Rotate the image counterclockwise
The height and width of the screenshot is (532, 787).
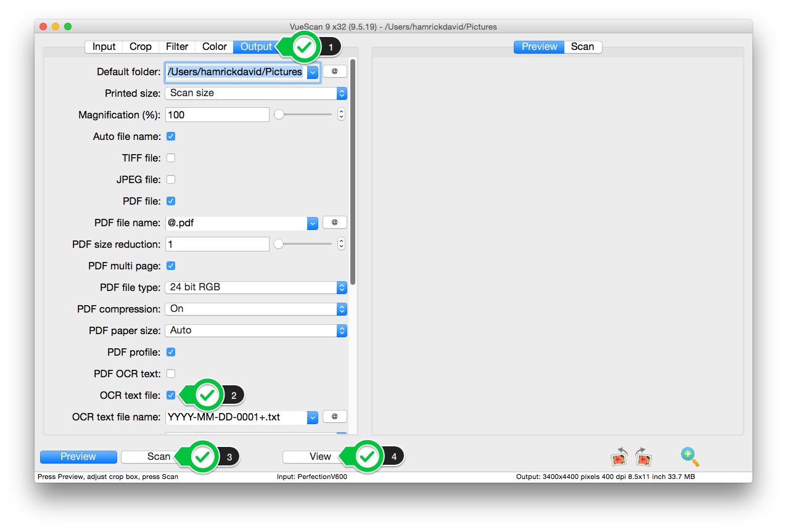point(619,457)
